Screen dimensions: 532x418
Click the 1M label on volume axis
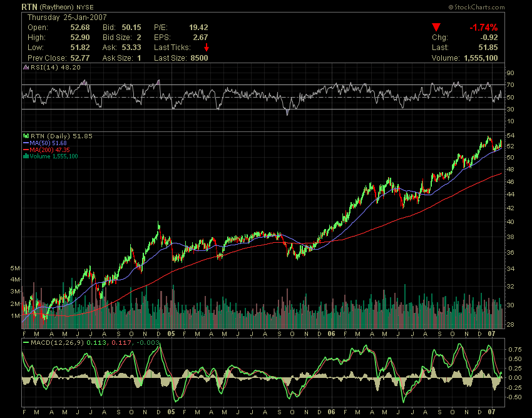[15, 315]
